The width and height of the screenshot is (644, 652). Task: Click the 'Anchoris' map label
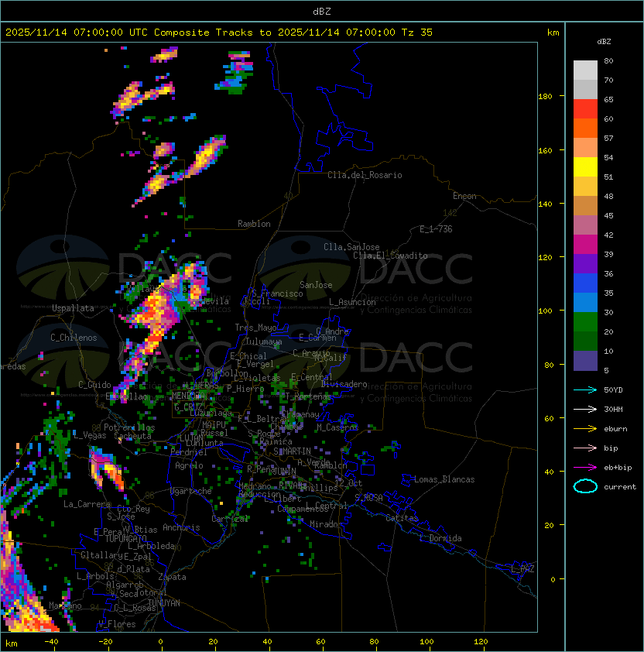[181, 527]
